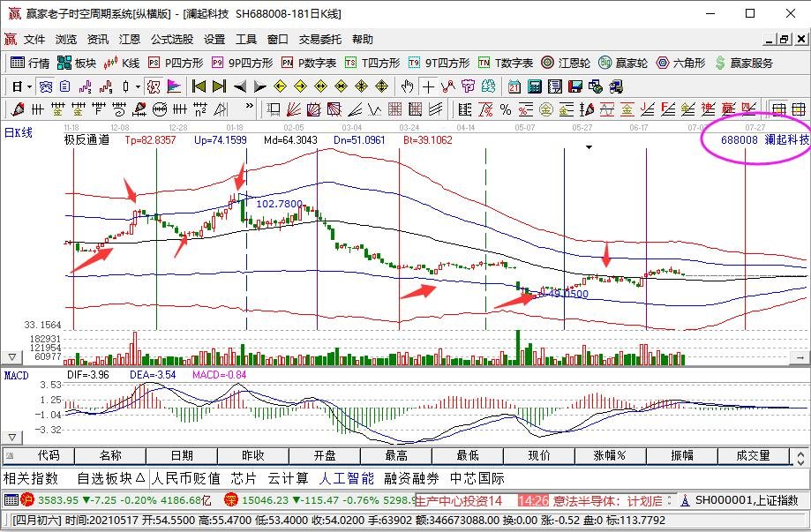Open the 文件 menu
Viewport: 811px width, 532px height.
point(34,40)
